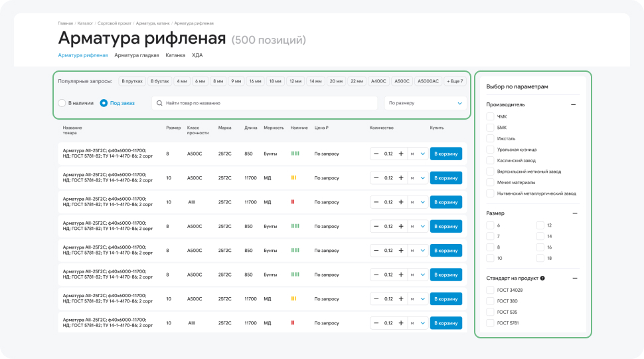This screenshot has height=359, width=644.
Task: Click the help icon next to Стандарт на продукт
Action: (542, 279)
